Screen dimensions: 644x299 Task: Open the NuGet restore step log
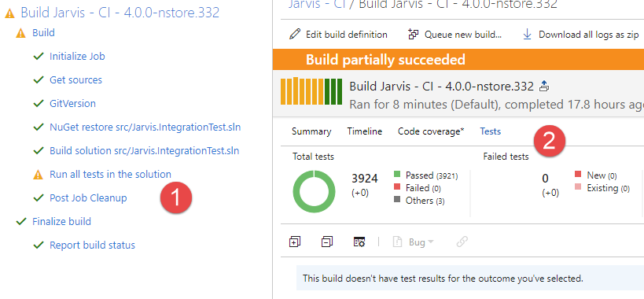145,127
